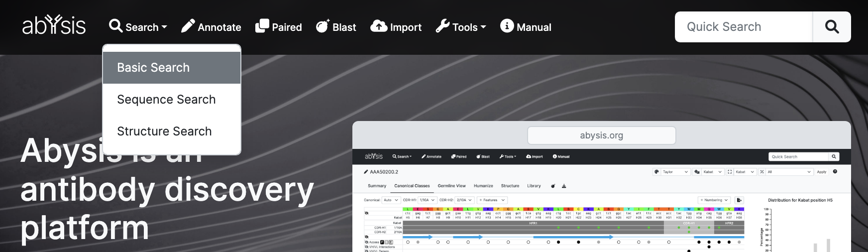This screenshot has height=252, width=868.
Task: Switch to the Canonical Classes tab
Action: pos(412,186)
